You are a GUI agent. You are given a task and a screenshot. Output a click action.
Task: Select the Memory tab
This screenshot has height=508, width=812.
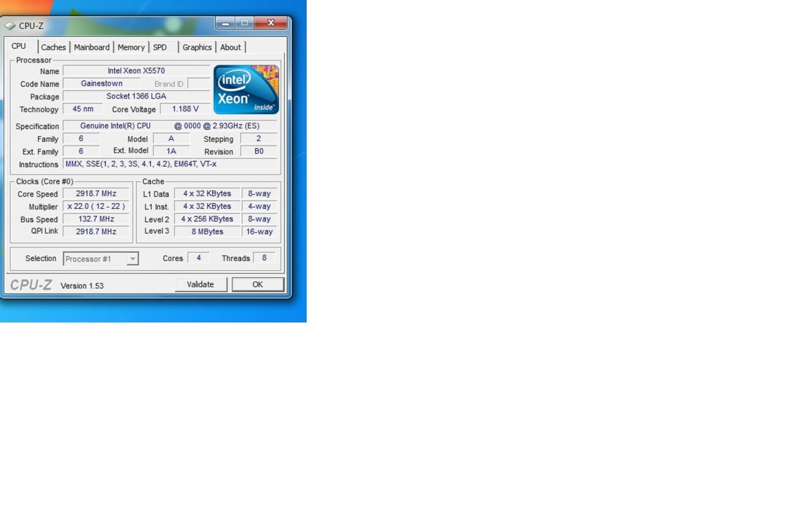[131, 47]
